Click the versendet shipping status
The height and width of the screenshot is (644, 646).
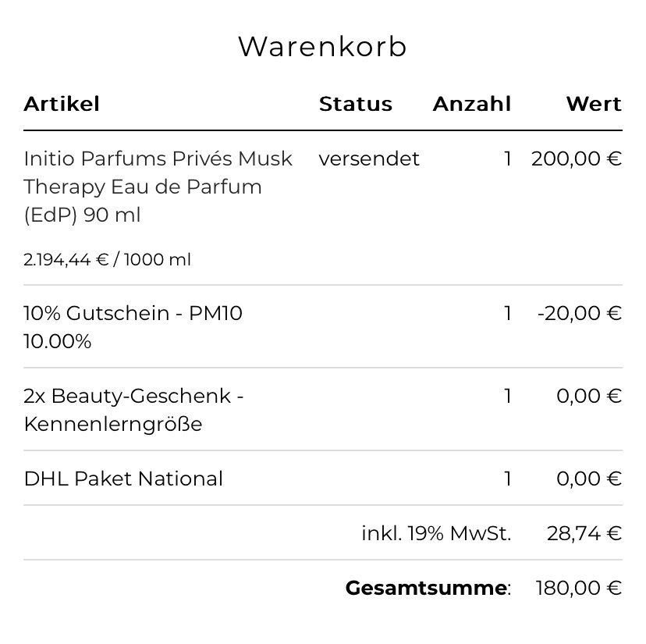click(368, 158)
